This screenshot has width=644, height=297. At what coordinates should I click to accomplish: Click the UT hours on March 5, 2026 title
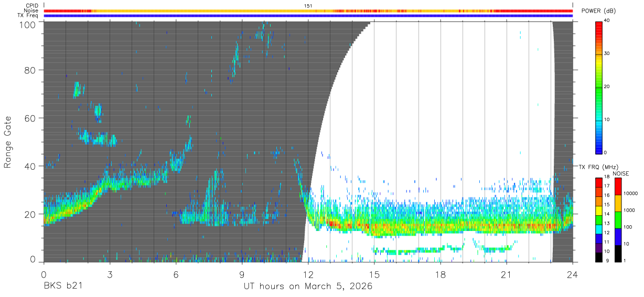click(308, 287)
